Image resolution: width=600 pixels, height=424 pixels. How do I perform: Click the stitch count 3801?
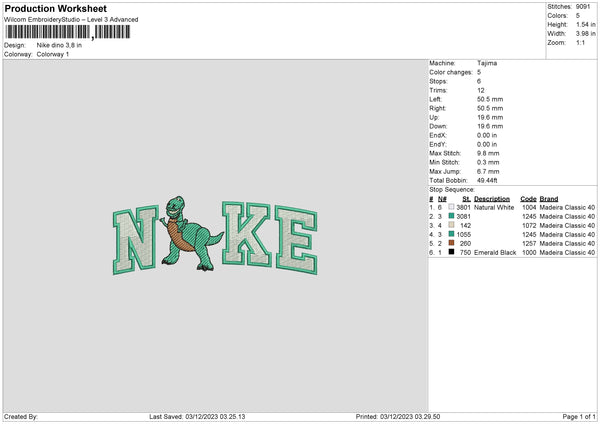463,207
